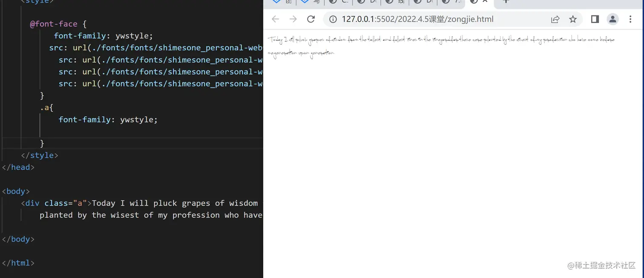644x278 pixels.
Task: Click the second line of rendered handwriting text
Action: tap(301, 53)
